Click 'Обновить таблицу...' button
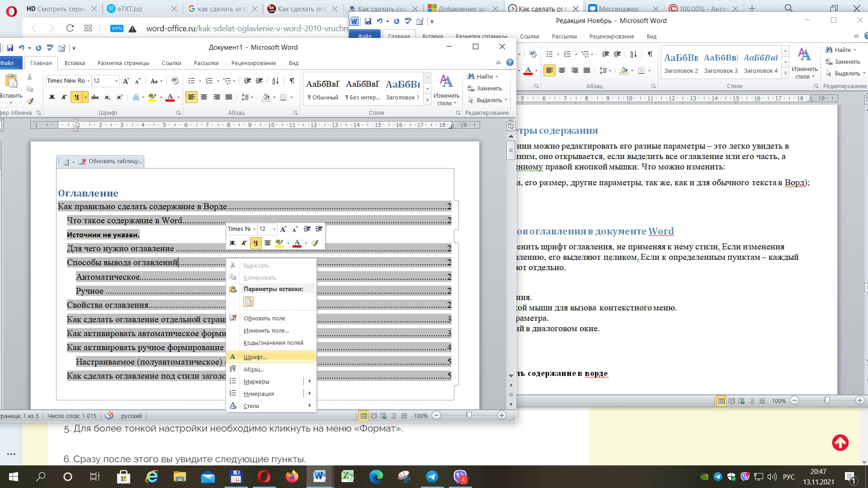This screenshot has height=488, width=868. click(114, 160)
